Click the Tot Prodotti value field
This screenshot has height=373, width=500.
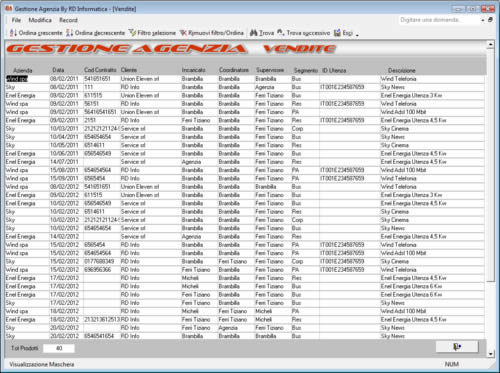59,348
